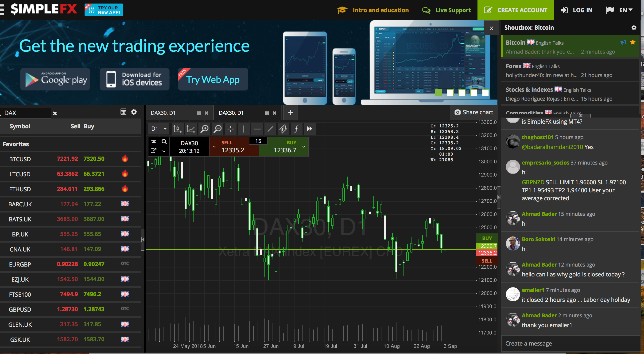The image size is (644, 354).
Task: Click Download for iOS devices
Action: (135, 79)
